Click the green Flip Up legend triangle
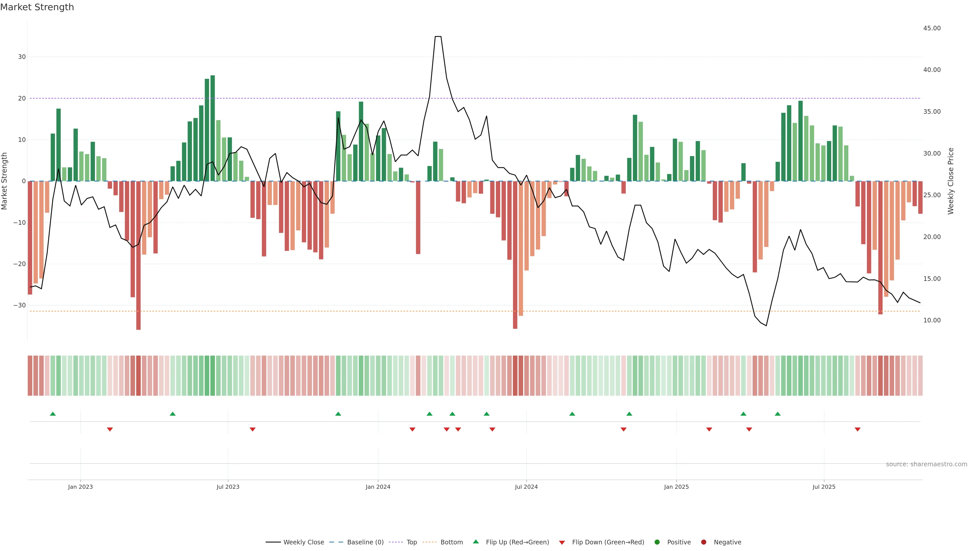 click(x=475, y=542)
